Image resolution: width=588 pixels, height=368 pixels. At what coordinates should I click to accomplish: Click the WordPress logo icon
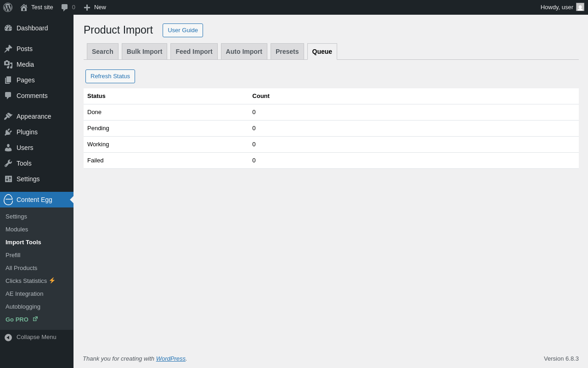coord(8,7)
